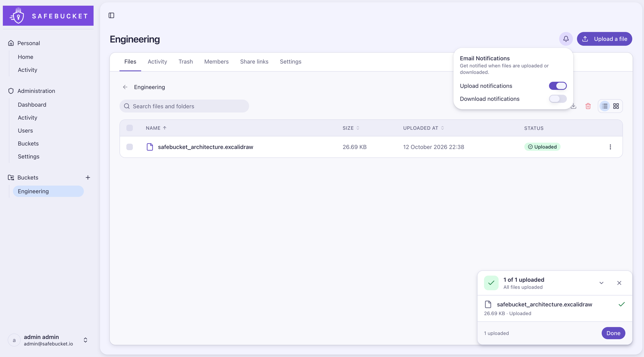Click Done in the upload panel
The image size is (644, 357).
point(613,333)
